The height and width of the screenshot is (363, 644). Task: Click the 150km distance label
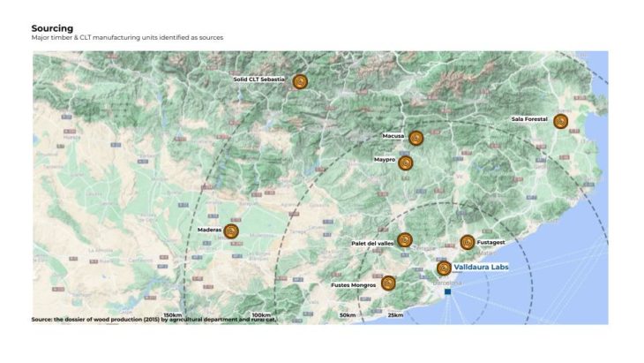point(173,315)
